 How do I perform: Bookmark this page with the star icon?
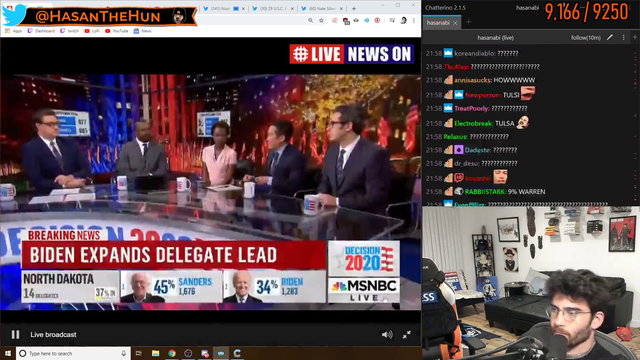(x=321, y=20)
